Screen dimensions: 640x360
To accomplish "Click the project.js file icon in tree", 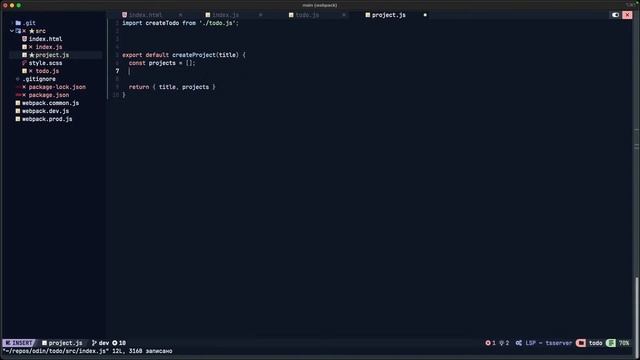I will click(x=24, y=55).
